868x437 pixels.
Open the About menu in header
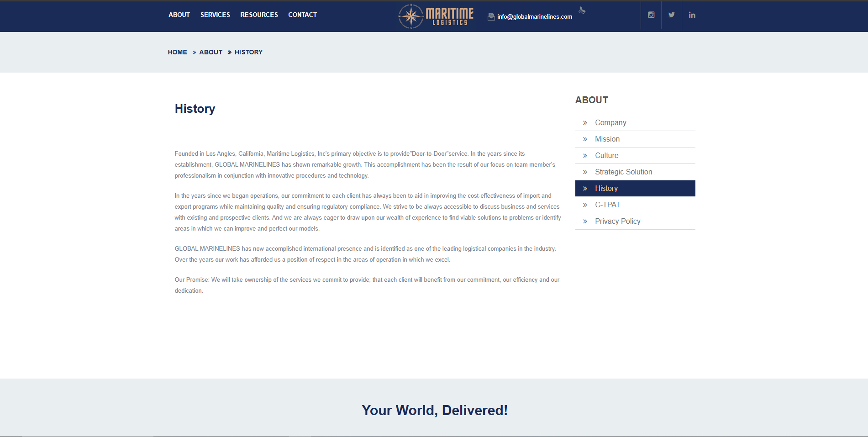[x=179, y=15]
